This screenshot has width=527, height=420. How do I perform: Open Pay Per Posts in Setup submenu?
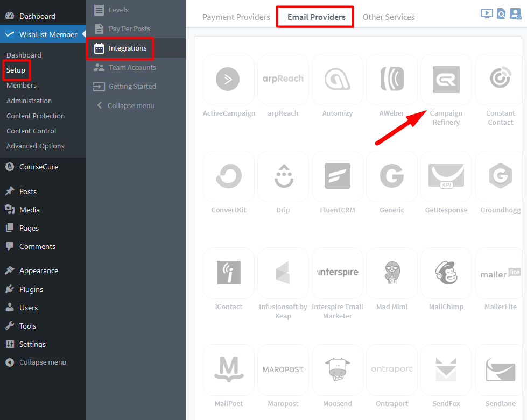136,29
